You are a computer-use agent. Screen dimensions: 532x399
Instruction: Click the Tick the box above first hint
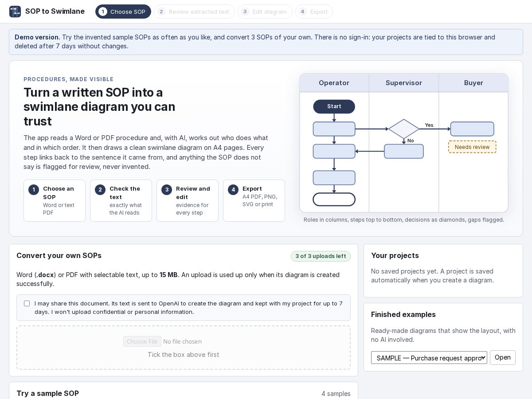(x=184, y=355)
